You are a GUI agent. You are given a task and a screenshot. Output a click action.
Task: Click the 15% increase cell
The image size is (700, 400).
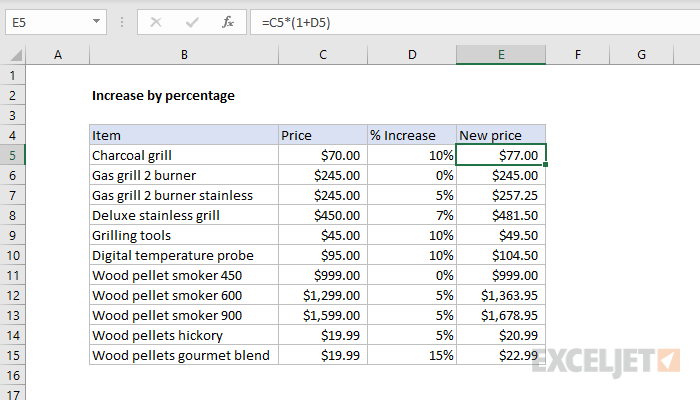click(x=412, y=355)
